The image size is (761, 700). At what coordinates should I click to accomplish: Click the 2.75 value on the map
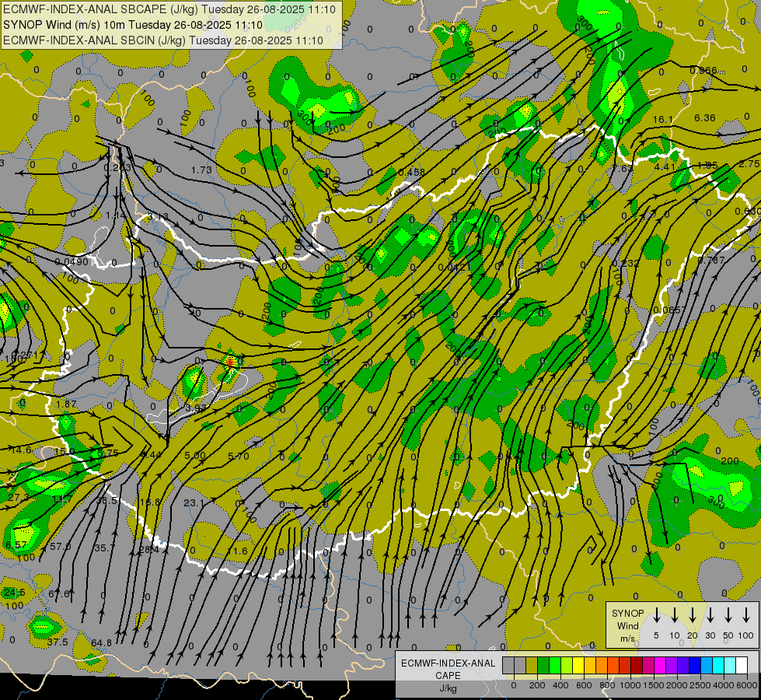coord(749,163)
